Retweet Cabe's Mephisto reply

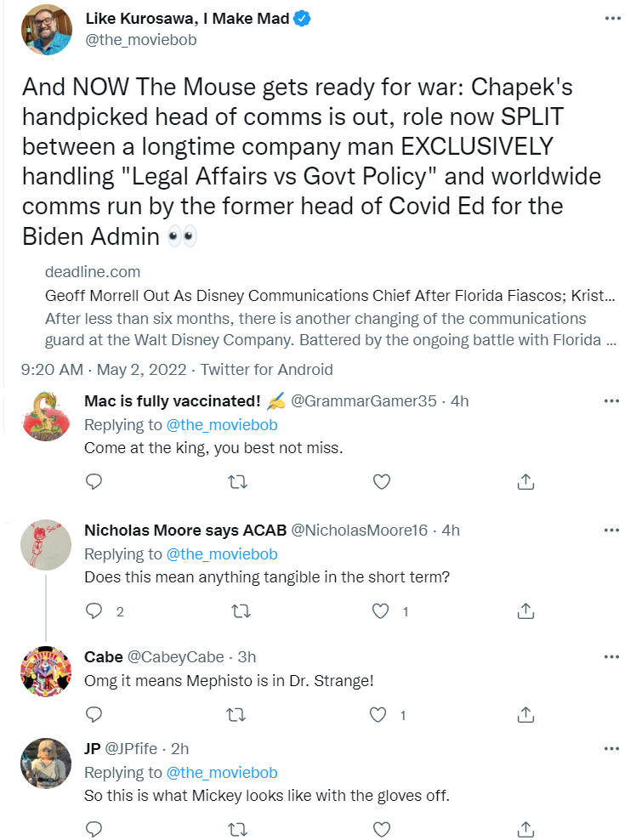pos(238,714)
